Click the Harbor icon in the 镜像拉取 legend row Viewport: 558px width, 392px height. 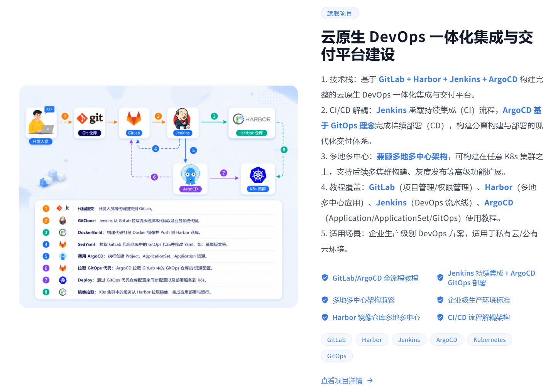coord(63,292)
